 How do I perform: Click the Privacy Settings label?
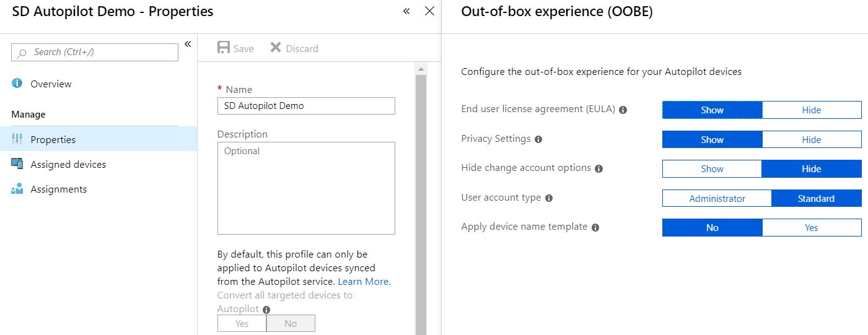click(496, 138)
